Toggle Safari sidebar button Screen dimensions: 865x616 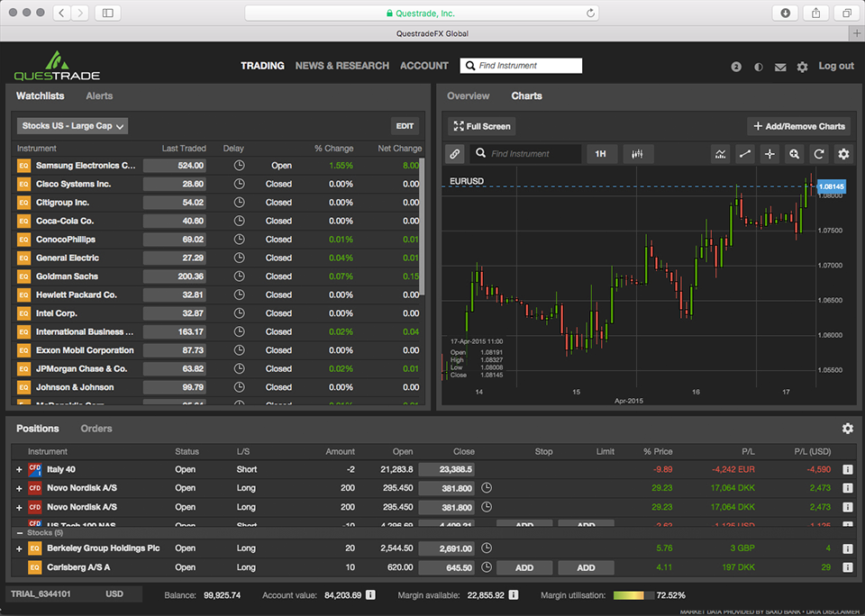click(108, 13)
